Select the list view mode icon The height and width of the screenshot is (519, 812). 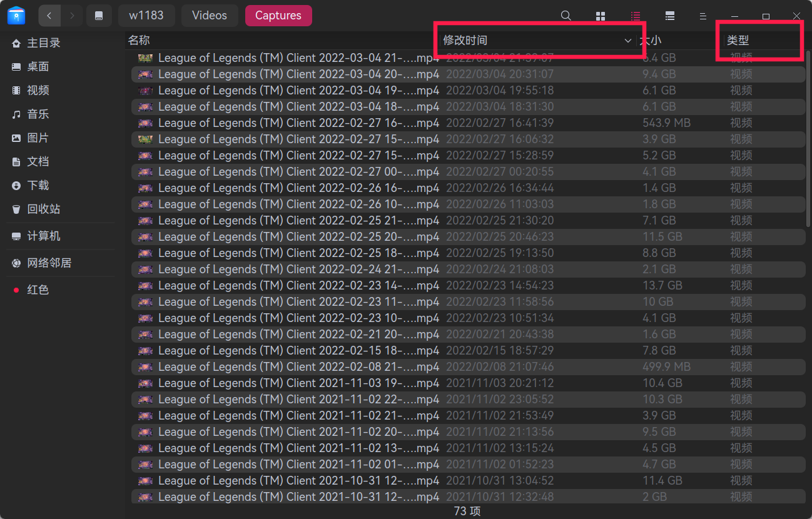click(636, 16)
